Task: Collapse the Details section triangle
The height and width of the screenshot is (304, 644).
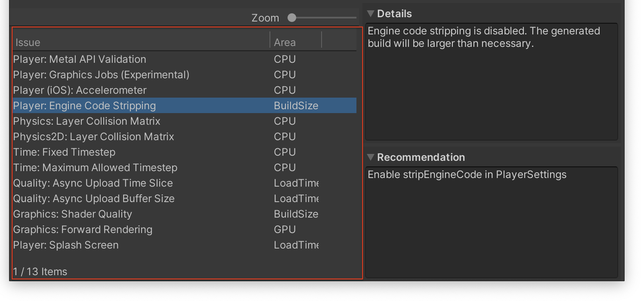Action: coord(370,14)
